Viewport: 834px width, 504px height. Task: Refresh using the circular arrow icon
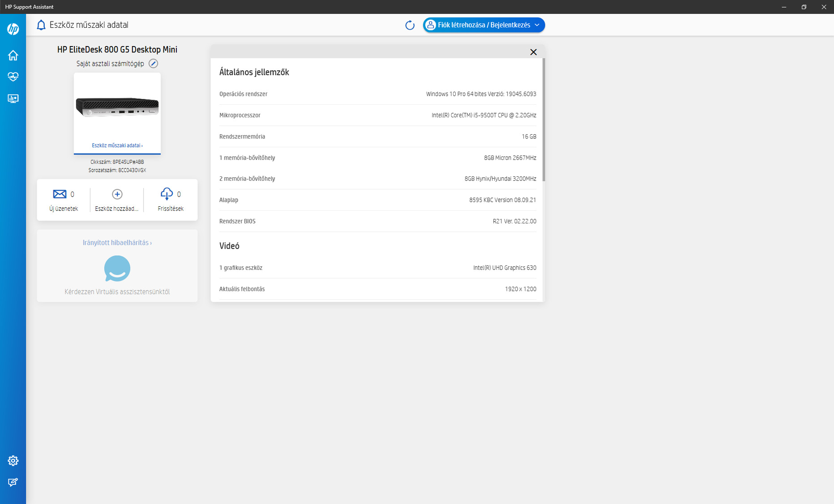(x=410, y=25)
